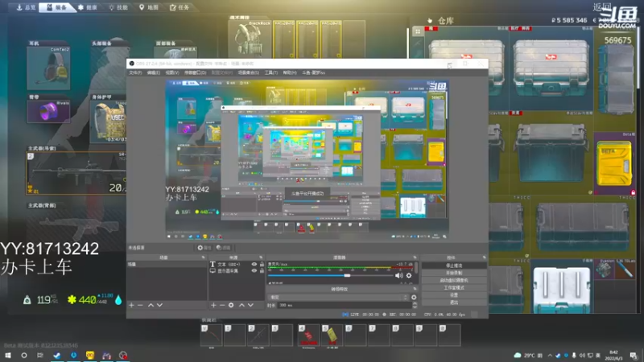Click the 退出 button in OBS controls

pyautogui.click(x=454, y=302)
